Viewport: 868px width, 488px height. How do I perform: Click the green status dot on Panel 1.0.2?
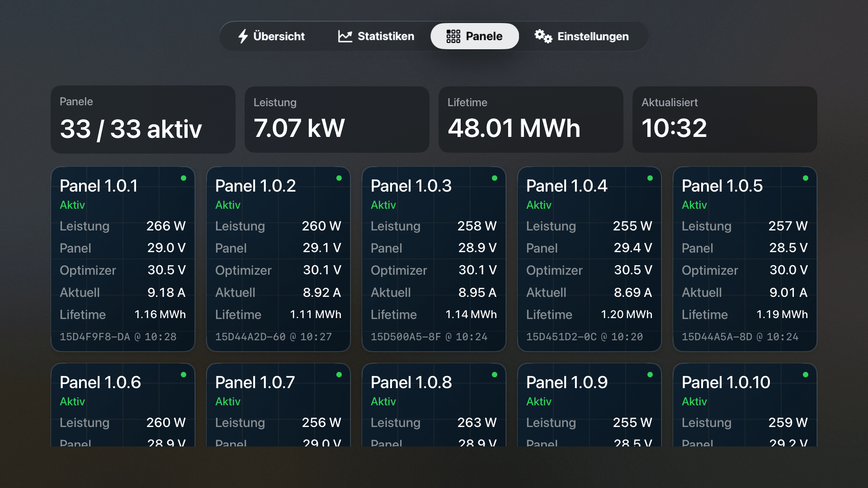tap(339, 178)
